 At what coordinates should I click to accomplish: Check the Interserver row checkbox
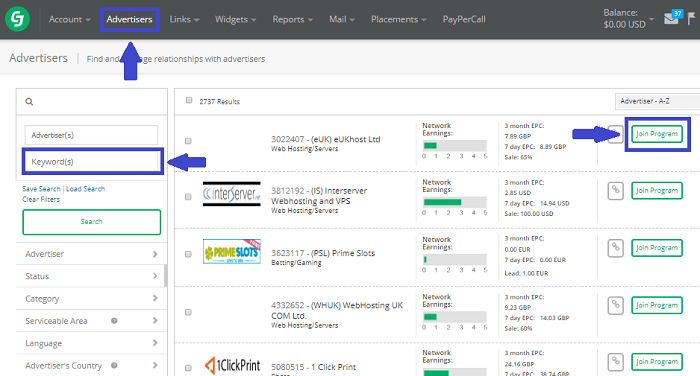pos(188,197)
